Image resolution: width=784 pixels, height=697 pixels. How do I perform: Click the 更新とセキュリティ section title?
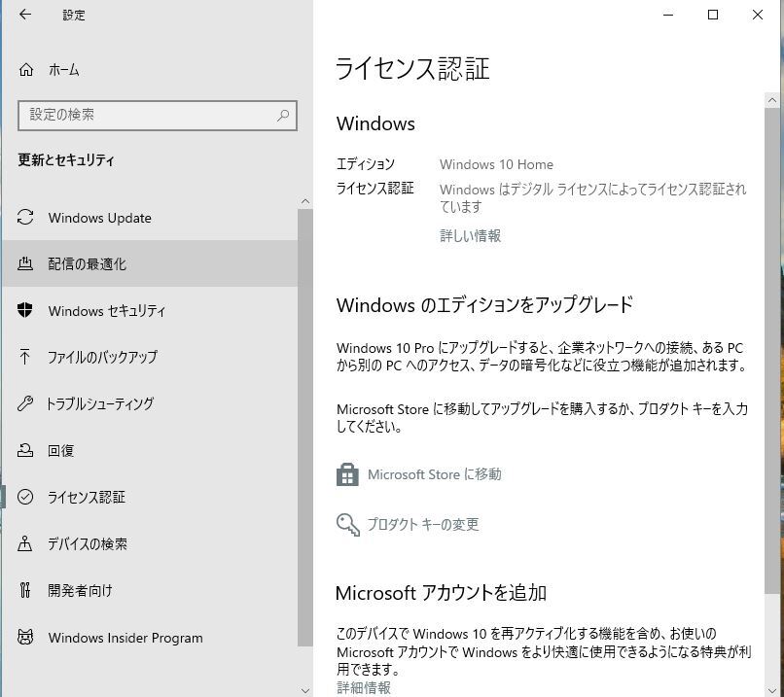[66, 159]
